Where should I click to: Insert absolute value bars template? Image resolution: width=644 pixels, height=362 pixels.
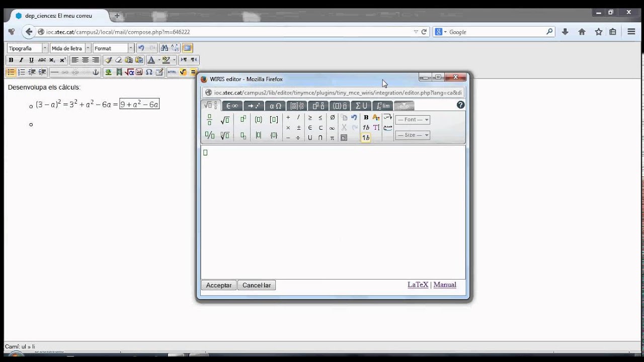pos(258,135)
